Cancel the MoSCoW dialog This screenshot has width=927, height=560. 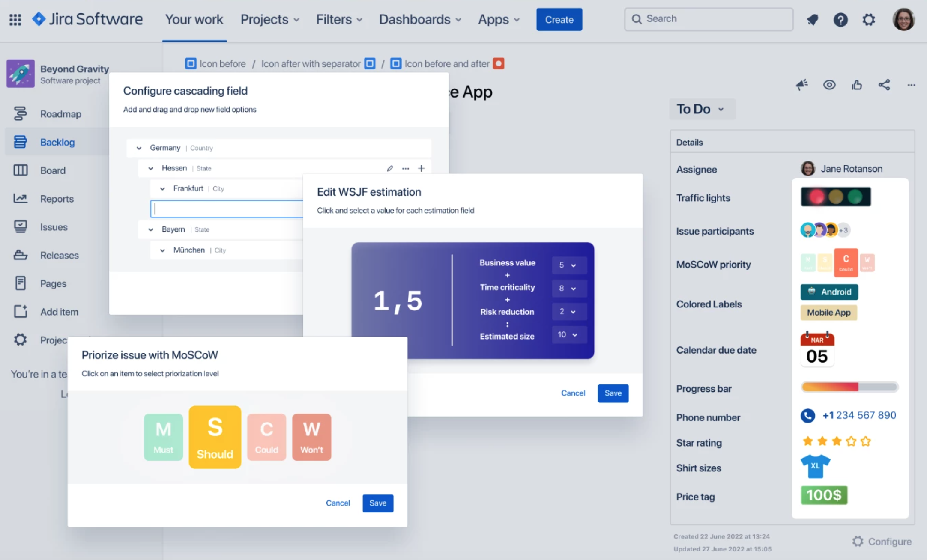pyautogui.click(x=338, y=503)
